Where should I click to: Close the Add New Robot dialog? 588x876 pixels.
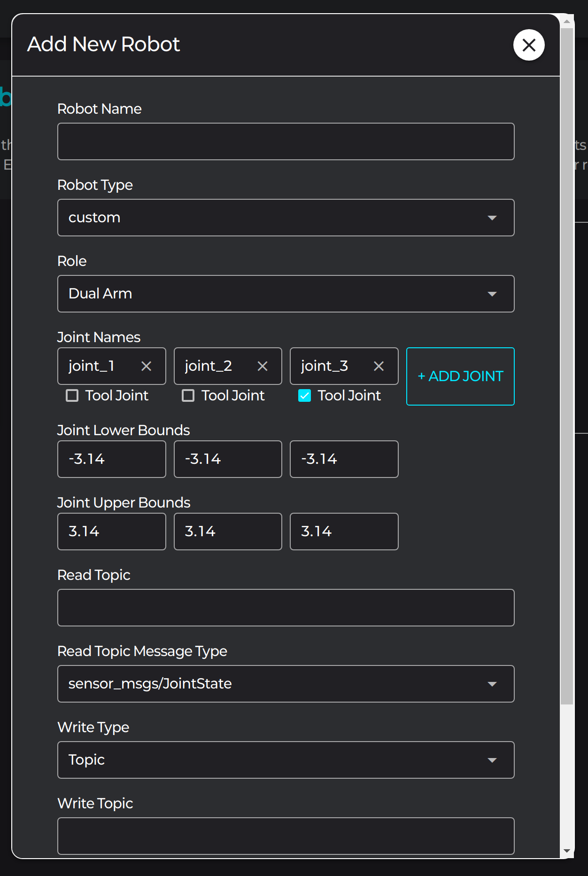point(529,45)
